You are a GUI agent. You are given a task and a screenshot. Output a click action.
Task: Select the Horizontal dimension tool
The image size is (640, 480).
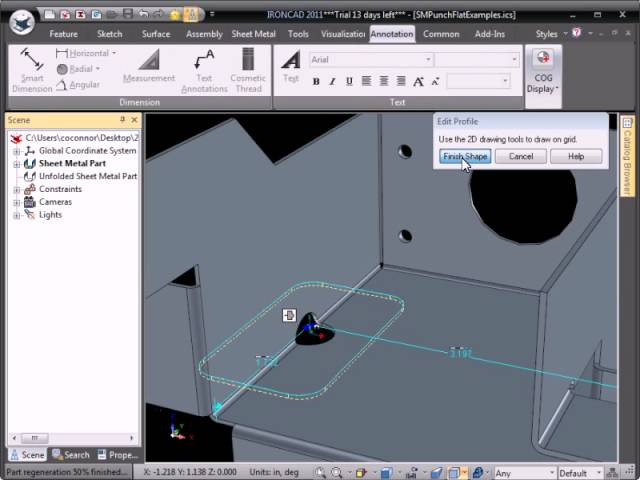pyautogui.click(x=82, y=53)
